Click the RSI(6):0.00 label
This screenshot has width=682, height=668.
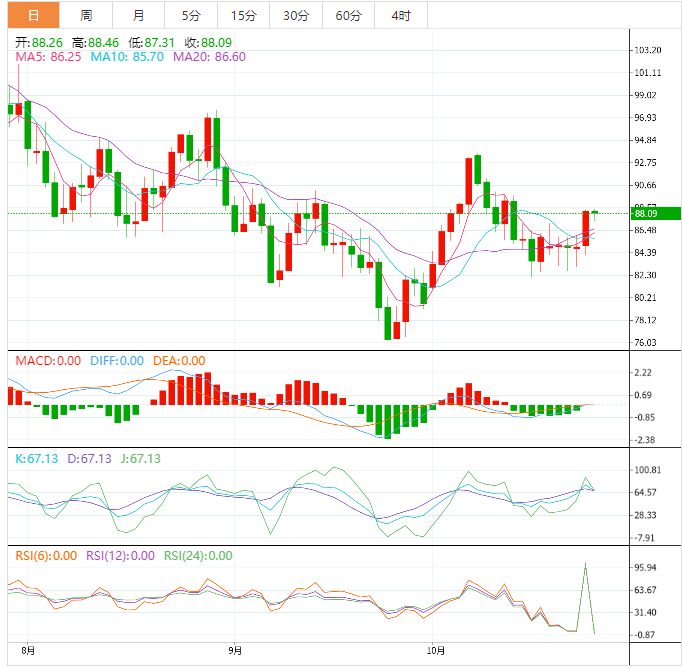pos(46,556)
